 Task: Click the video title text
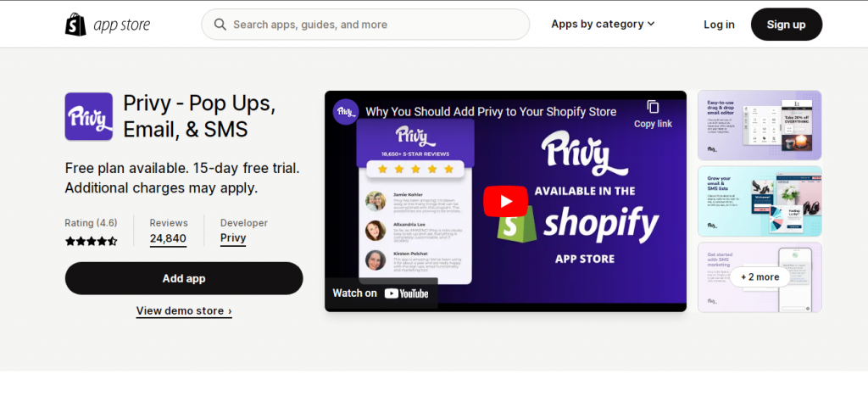pyautogui.click(x=491, y=112)
